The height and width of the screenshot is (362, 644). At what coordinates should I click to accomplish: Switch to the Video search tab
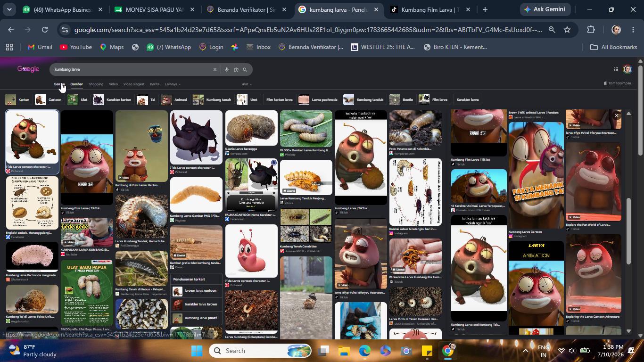(113, 84)
